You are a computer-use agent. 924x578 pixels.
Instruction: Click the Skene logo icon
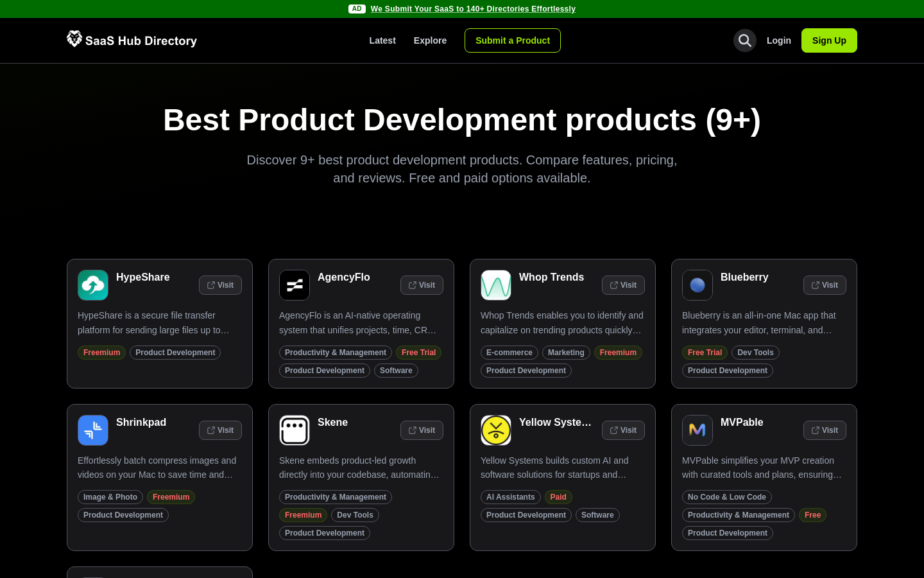coord(295,430)
